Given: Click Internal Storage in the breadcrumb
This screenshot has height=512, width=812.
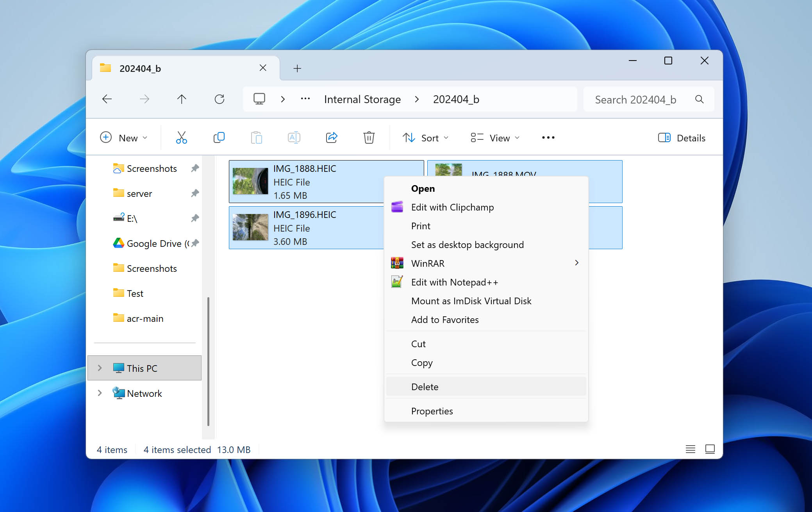Looking at the screenshot, I should coord(362,99).
